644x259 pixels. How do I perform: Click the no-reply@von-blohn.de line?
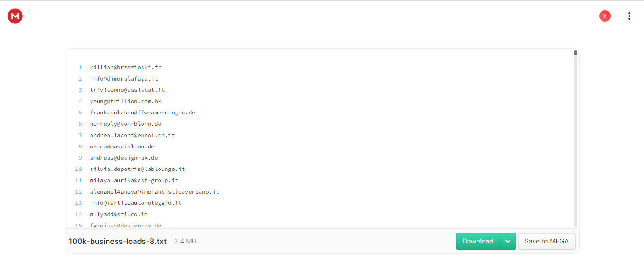coord(125,124)
